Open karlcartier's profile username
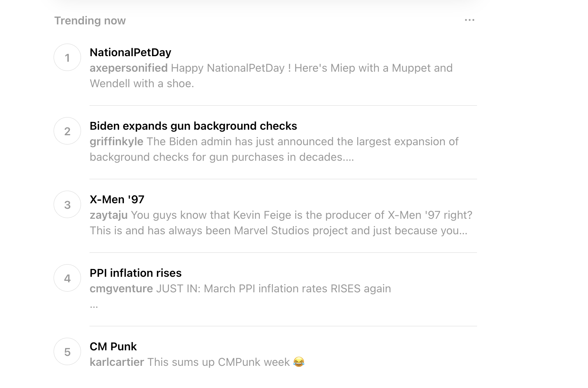Viewport: 588px width, 388px height. point(117,362)
